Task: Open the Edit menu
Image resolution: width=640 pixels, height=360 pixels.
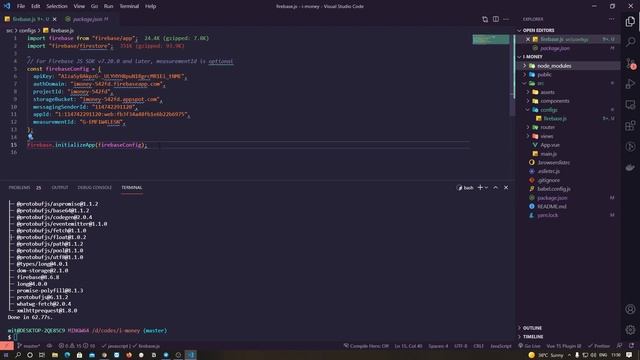Action: coord(36,6)
